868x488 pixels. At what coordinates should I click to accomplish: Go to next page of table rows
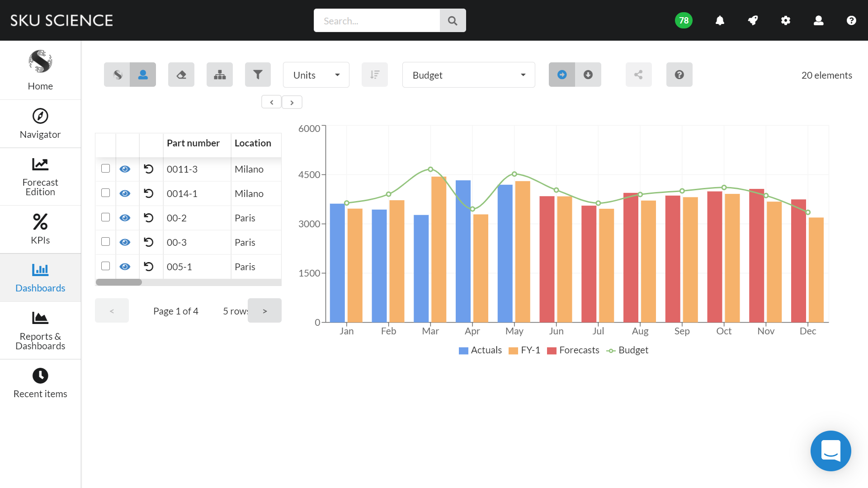264,310
